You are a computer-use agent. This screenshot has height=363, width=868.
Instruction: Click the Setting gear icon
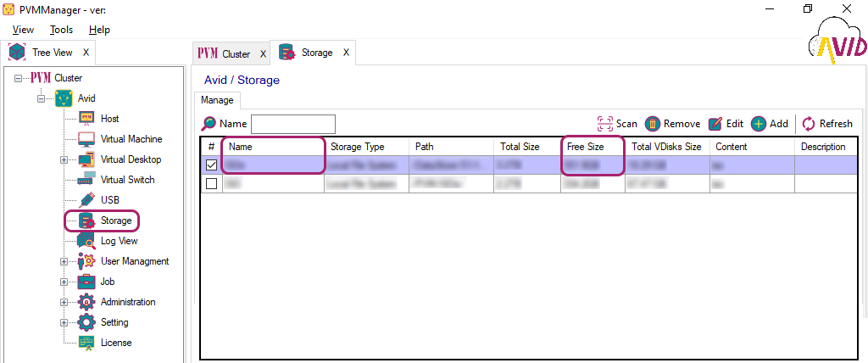pyautogui.click(x=87, y=322)
